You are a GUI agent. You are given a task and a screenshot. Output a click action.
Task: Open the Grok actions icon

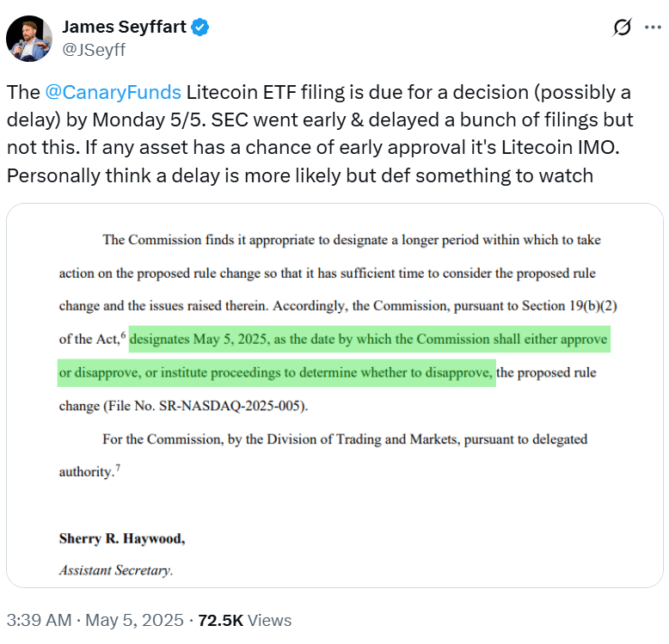click(x=621, y=28)
